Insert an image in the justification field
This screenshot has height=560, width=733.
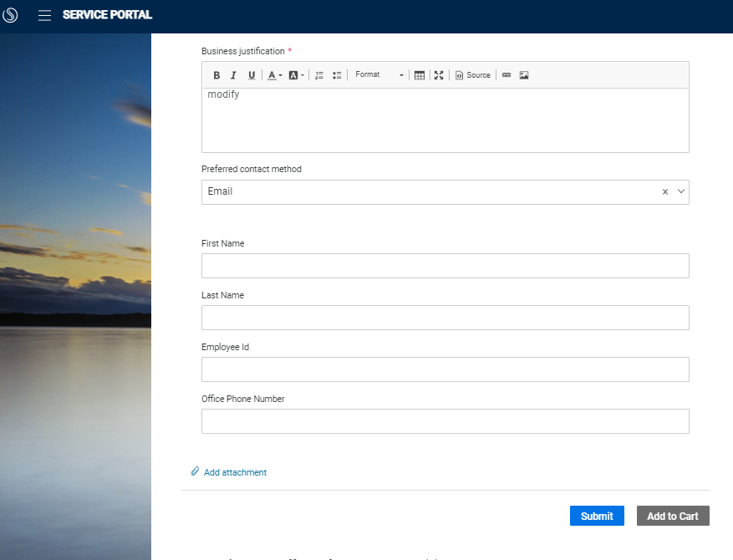click(x=524, y=74)
